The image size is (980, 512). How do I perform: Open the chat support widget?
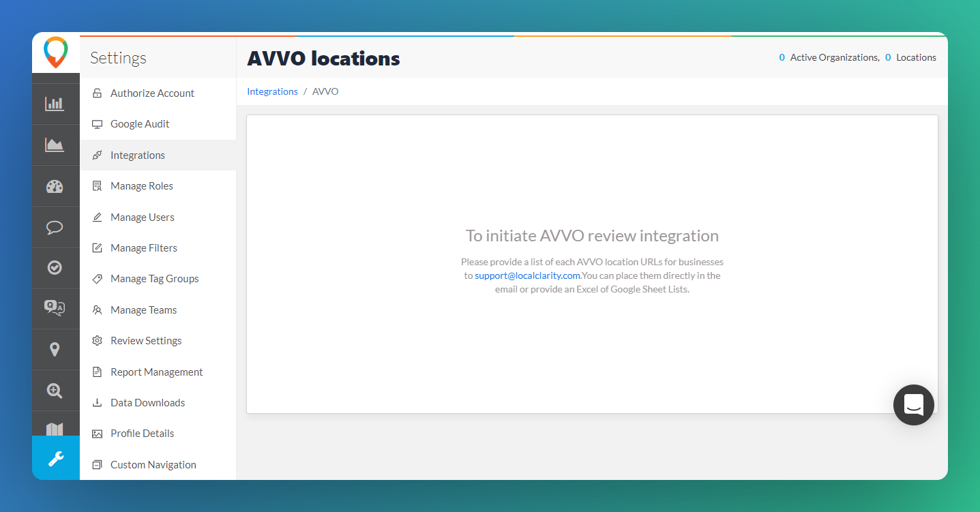click(x=913, y=404)
